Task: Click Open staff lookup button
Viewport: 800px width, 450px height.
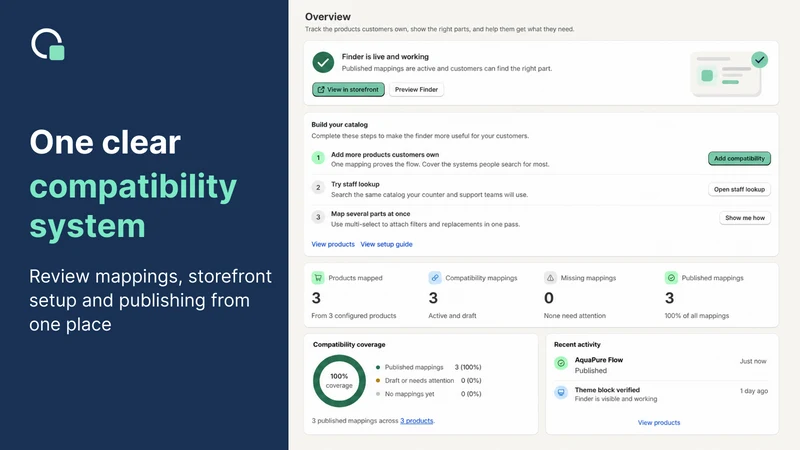Action: point(739,189)
